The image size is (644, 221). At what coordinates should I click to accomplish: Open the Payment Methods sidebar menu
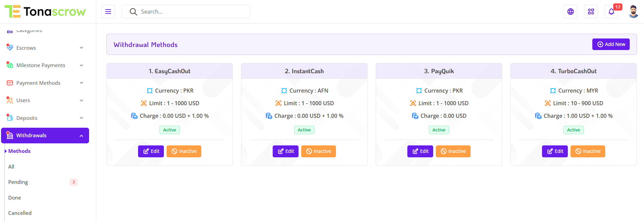pyautogui.click(x=38, y=83)
